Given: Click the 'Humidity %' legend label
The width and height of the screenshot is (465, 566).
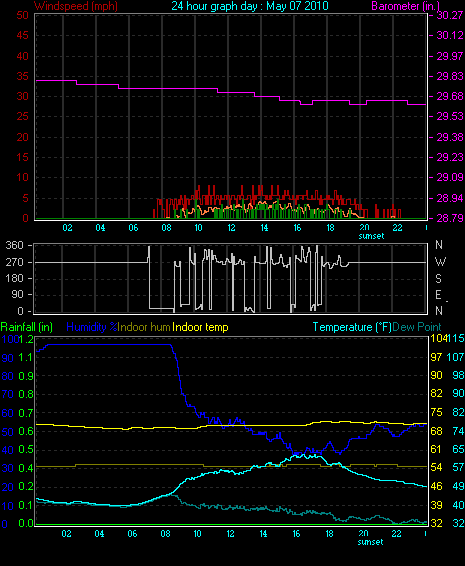Looking at the screenshot, I should [x=92, y=327].
